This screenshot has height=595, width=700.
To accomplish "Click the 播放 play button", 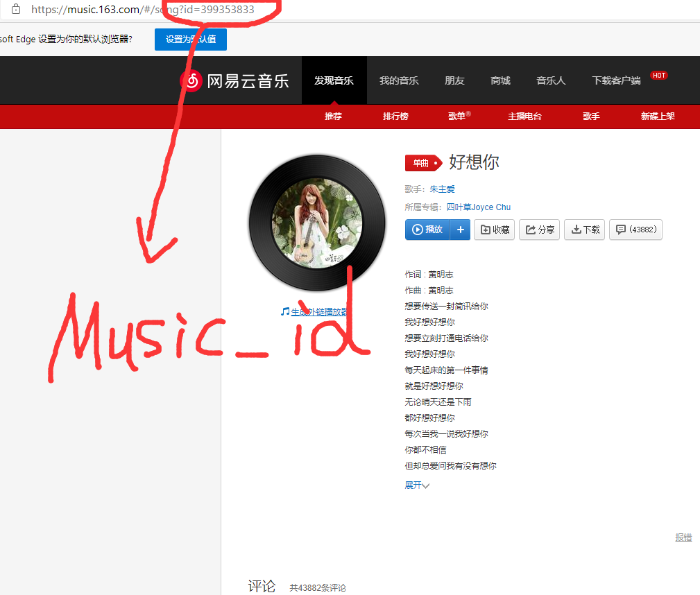I will pyautogui.click(x=427, y=230).
